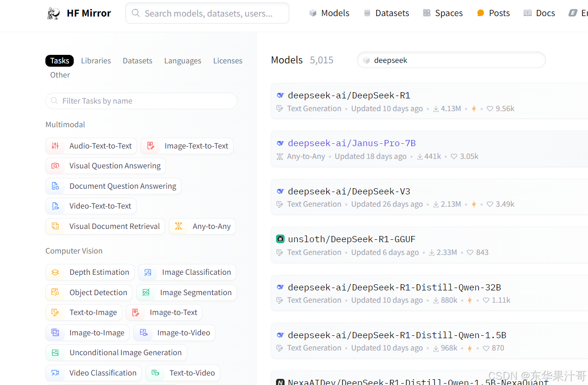Click the 2.33M downloads count on DeepSeek-R1-GGUF
The image size is (588, 385).
447,253
